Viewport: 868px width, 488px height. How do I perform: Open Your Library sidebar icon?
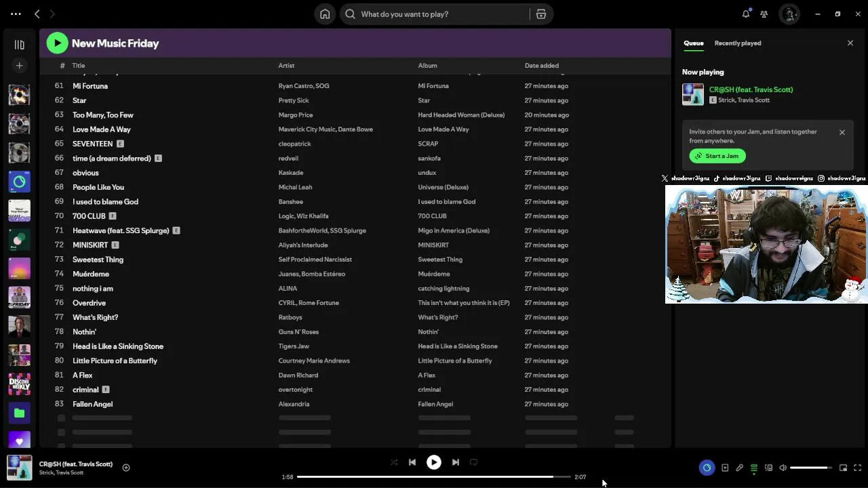[x=19, y=45]
